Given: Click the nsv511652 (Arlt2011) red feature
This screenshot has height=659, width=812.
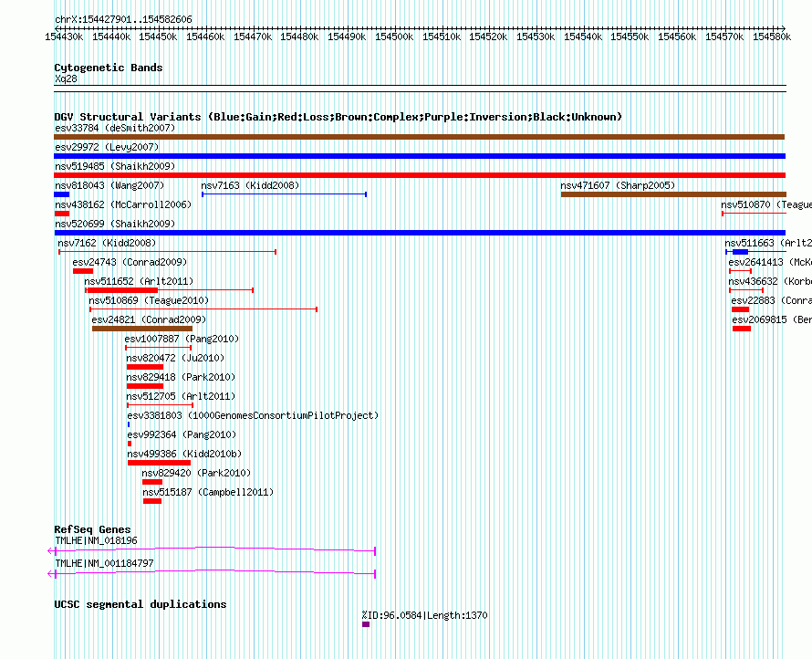Looking at the screenshot, I should tap(170, 290).
